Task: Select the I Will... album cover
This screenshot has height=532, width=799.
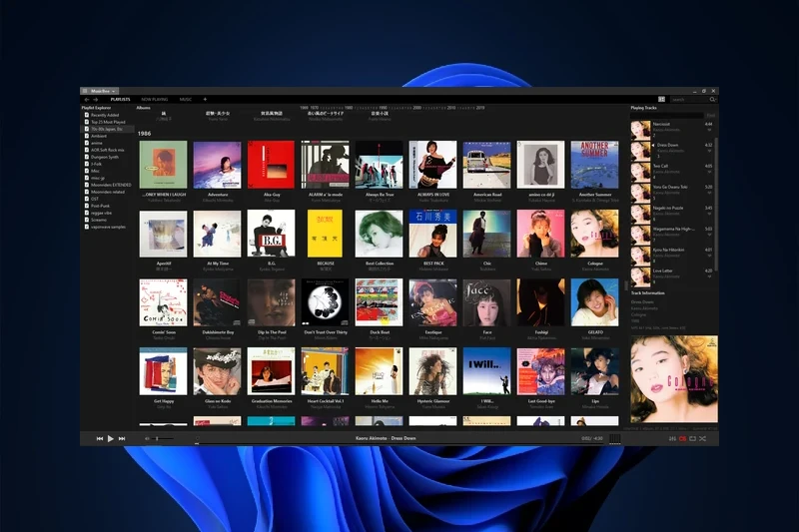Action: 486,371
